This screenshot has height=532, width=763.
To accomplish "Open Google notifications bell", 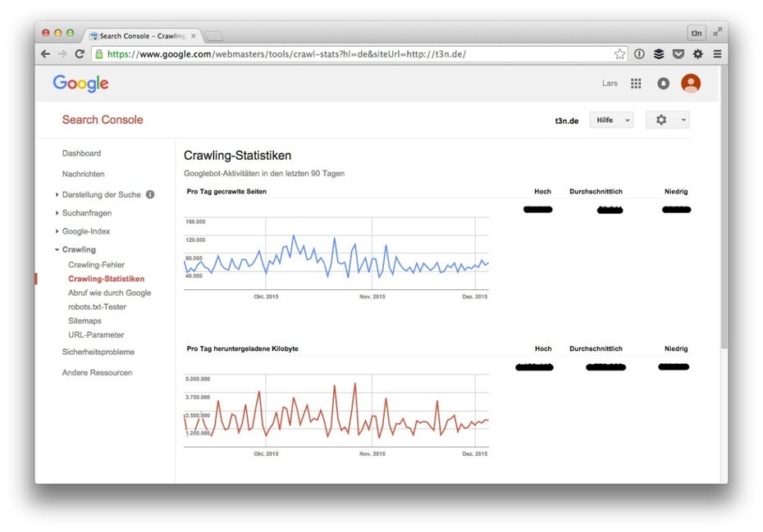I will [663, 84].
